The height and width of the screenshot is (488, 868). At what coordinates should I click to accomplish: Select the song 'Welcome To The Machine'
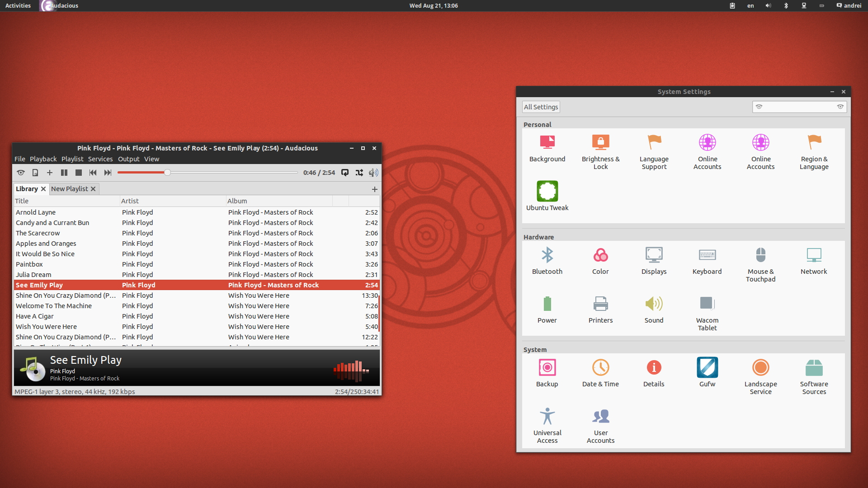coord(197,306)
